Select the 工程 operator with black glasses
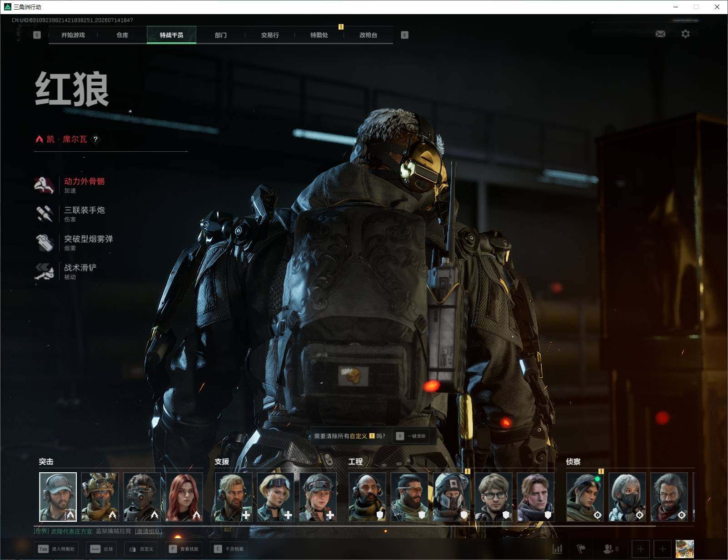Image resolution: width=728 pixels, height=560 pixels. coord(494,497)
